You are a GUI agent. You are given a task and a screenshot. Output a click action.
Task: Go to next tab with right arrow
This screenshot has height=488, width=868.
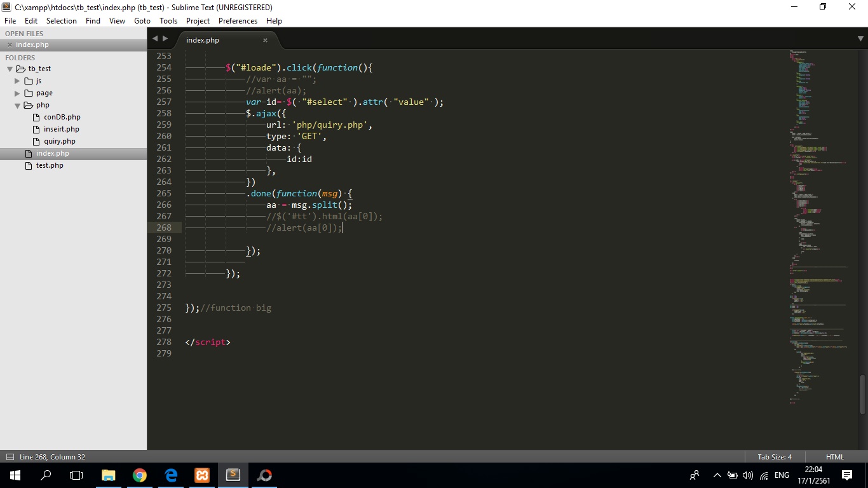pyautogui.click(x=165, y=39)
